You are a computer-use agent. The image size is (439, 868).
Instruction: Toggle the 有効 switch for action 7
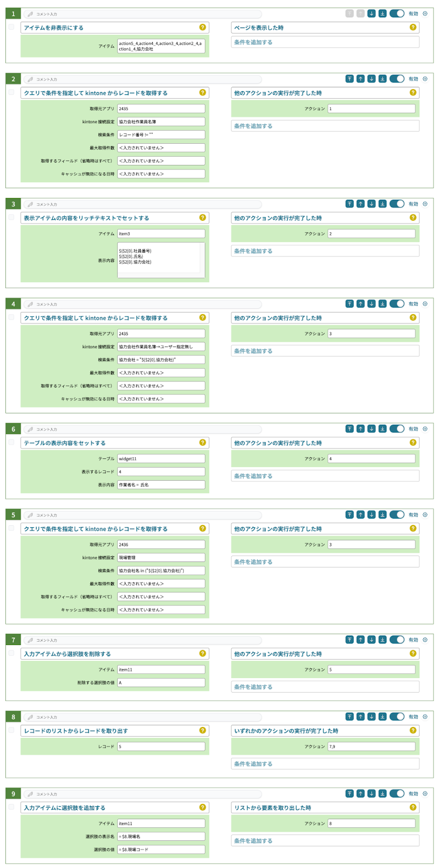397,640
